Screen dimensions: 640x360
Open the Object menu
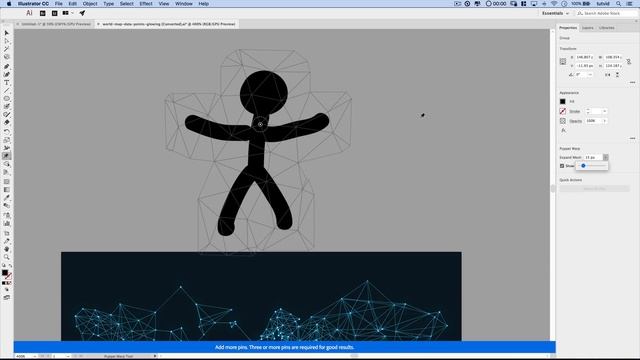90,4
